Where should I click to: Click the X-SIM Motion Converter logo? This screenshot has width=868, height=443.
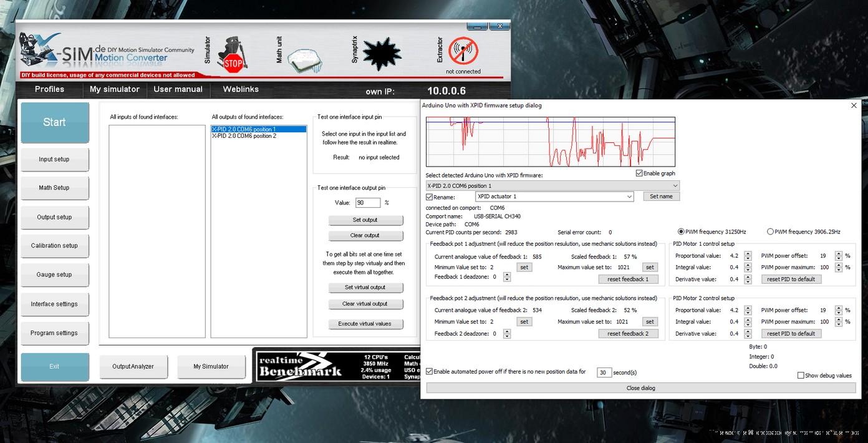point(94,52)
